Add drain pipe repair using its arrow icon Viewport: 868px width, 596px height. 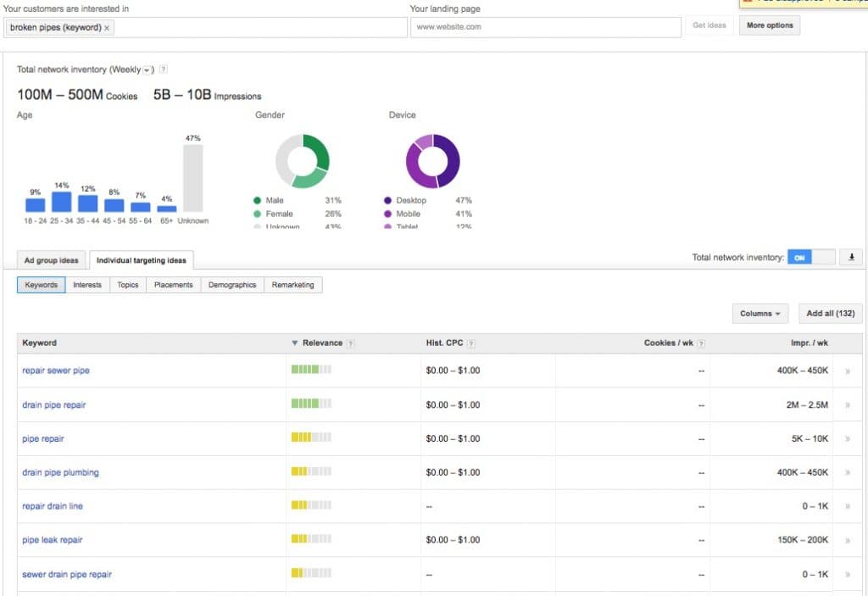(x=848, y=405)
